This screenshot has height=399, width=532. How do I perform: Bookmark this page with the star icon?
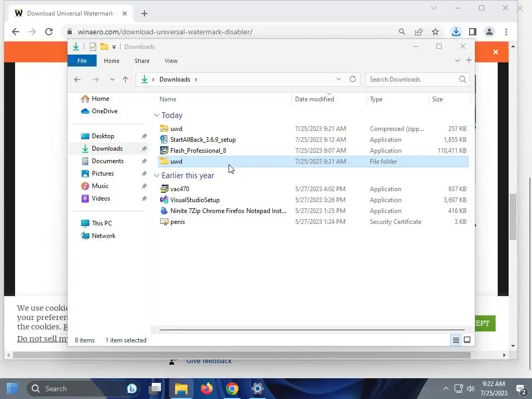tap(435, 32)
